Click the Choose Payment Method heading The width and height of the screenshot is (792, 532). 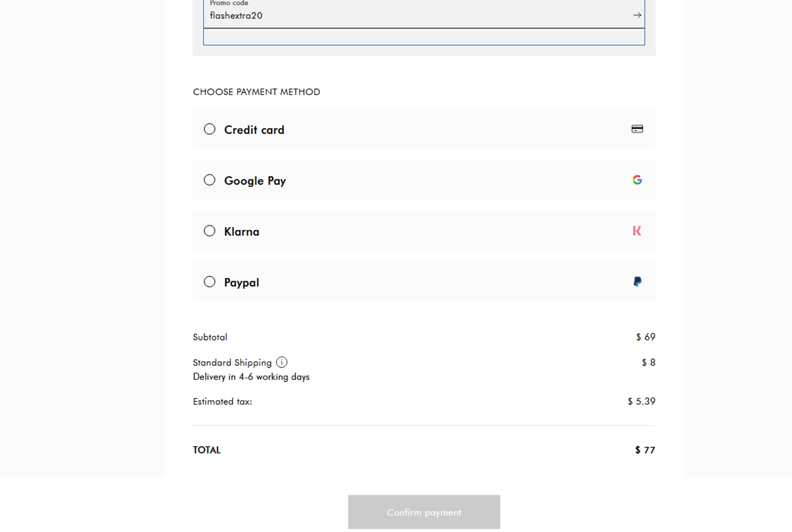257,92
